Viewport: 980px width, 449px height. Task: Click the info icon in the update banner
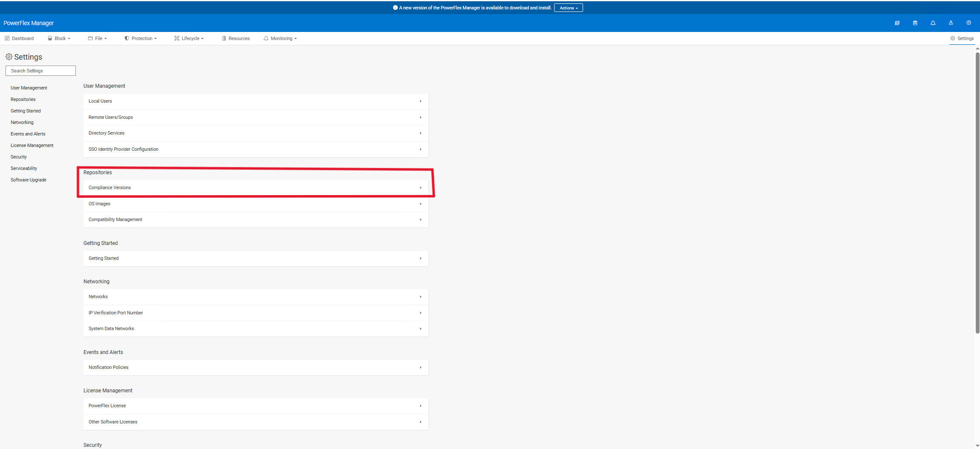(x=394, y=7)
